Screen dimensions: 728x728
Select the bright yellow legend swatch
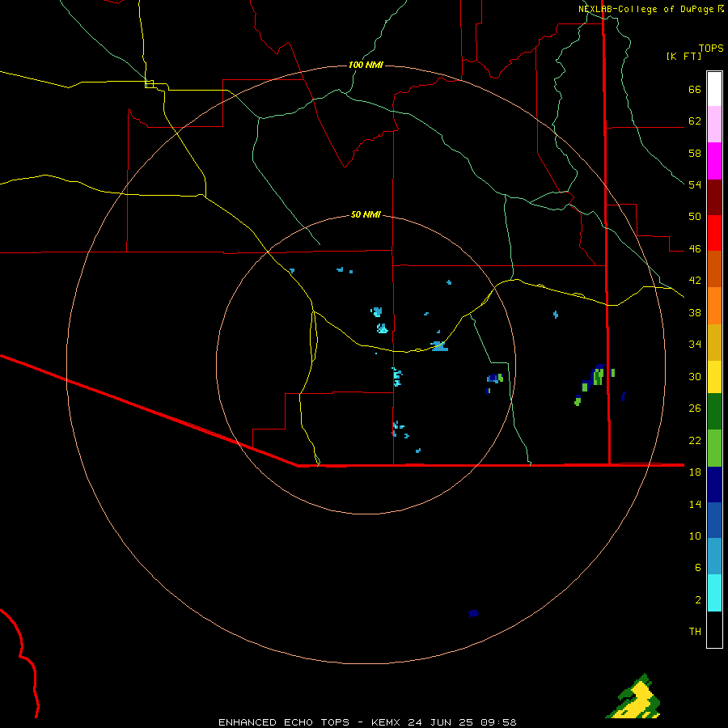pyautogui.click(x=714, y=377)
